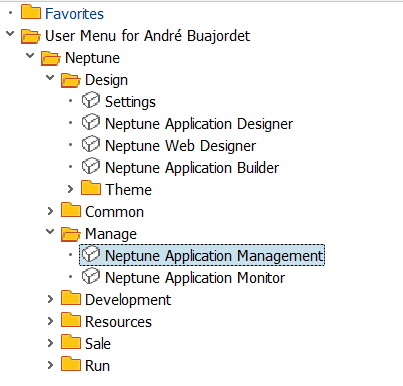This screenshot has height=386, width=403.
Task: Expand the Sale folder chevron
Action: [x=50, y=343]
